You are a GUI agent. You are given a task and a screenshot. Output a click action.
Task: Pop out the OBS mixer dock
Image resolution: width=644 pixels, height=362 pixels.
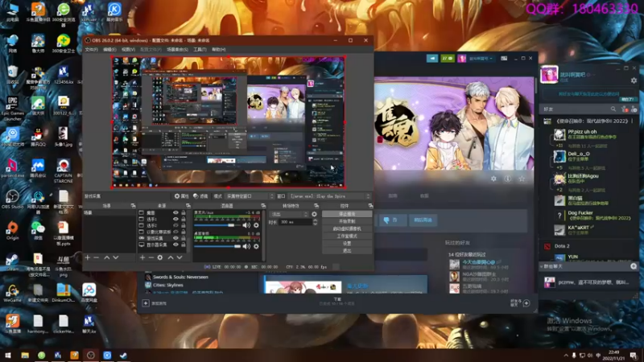263,206
